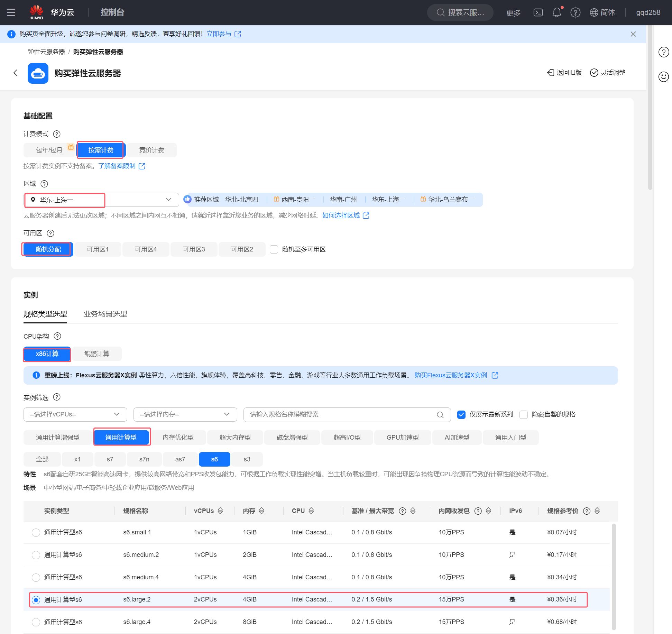Check hide sold-out specs
The width and height of the screenshot is (672, 634).
pos(524,415)
